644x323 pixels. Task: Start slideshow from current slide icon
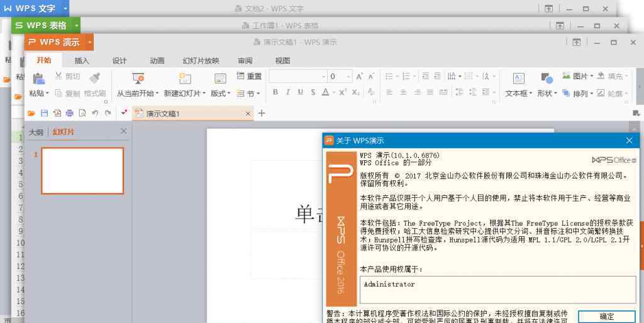tap(138, 78)
